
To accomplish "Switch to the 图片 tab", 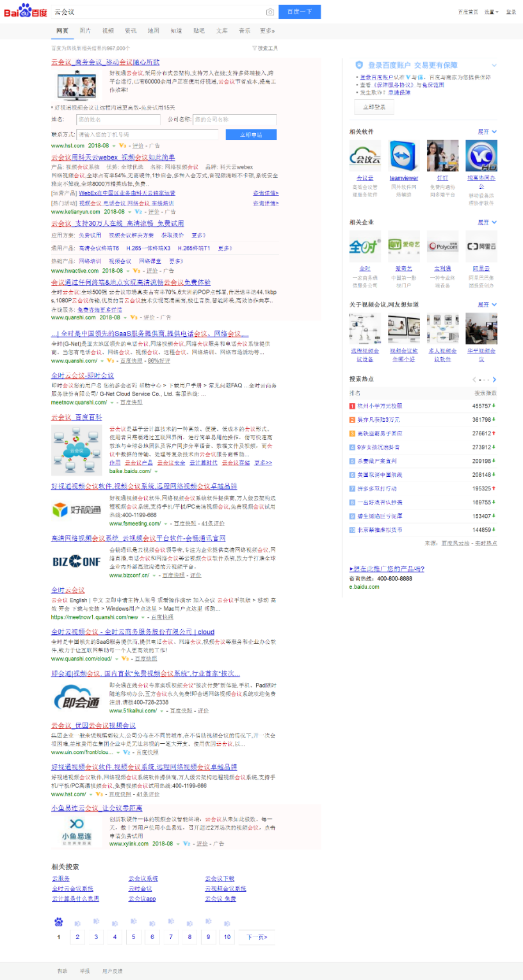I will pos(85,31).
